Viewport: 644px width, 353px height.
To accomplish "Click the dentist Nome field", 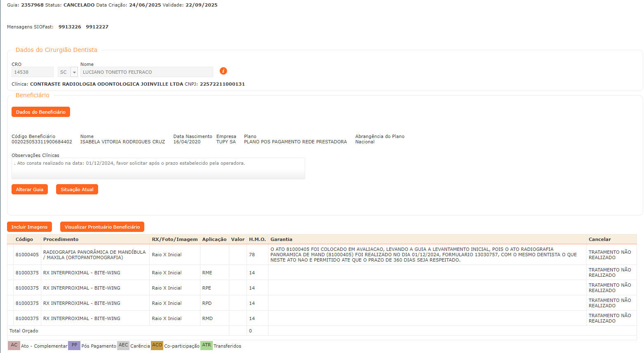I will 147,72.
